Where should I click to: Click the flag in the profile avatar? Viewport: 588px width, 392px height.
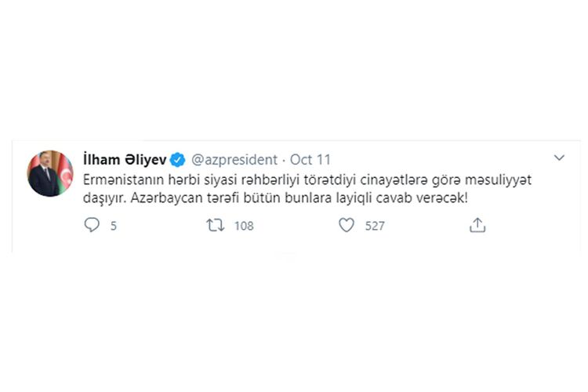click(x=65, y=173)
